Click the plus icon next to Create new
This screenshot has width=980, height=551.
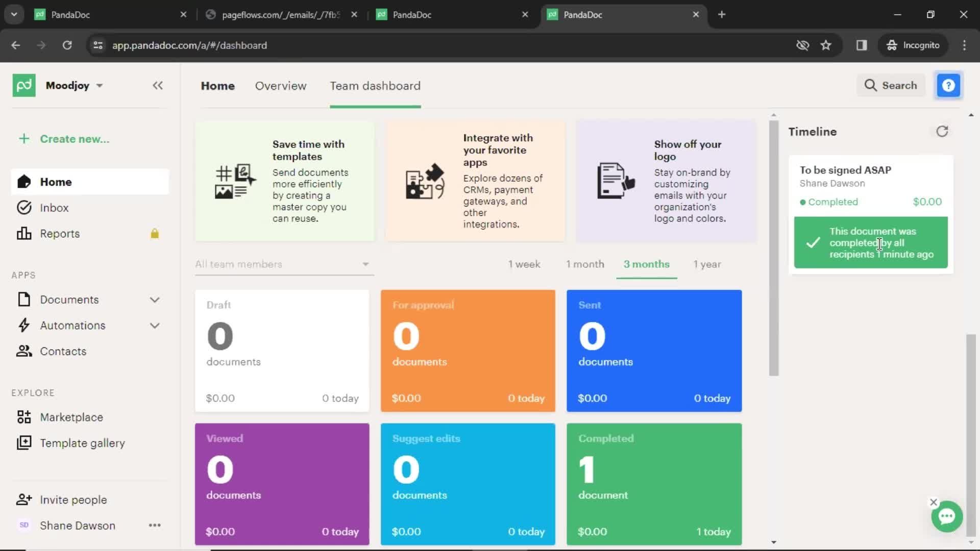click(24, 139)
